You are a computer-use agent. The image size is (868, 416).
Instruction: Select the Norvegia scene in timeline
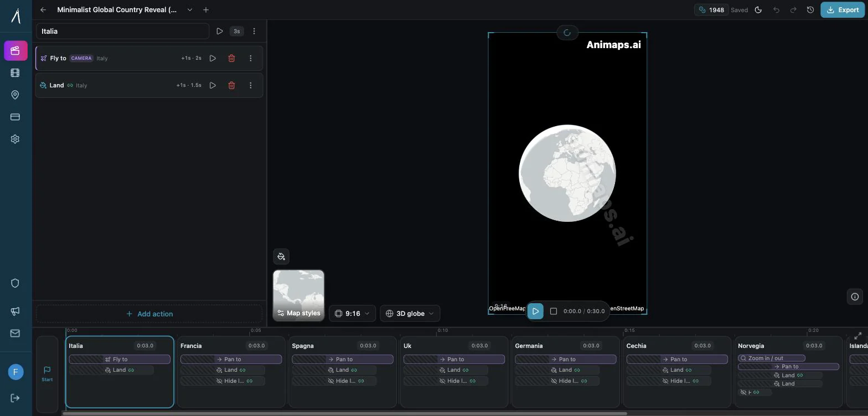coord(788,372)
